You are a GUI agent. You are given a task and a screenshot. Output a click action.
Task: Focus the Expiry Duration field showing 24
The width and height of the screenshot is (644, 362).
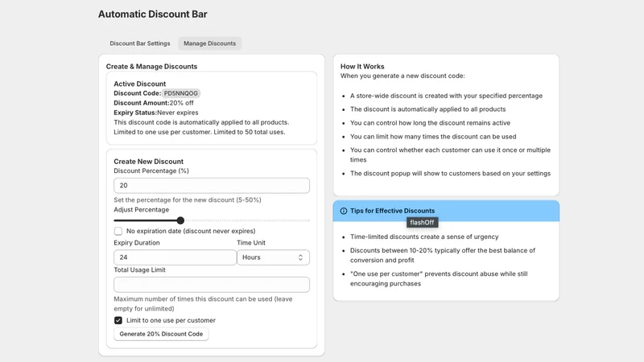[x=175, y=257]
